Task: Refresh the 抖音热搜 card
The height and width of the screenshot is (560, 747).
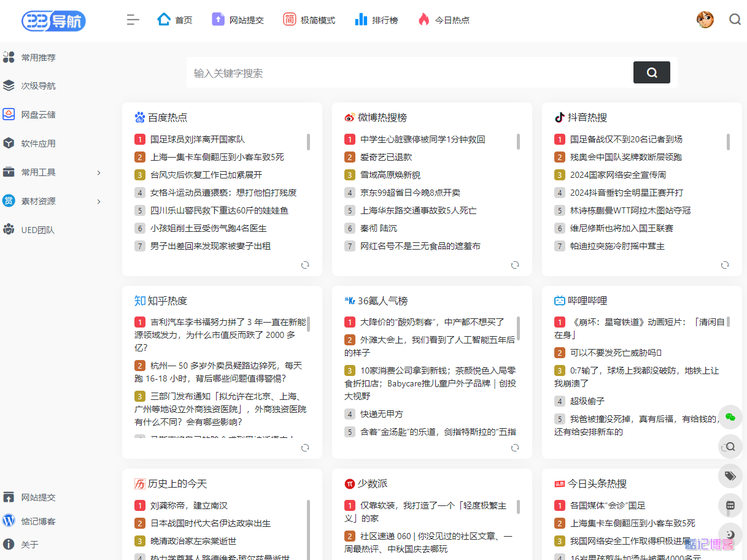Action: (725, 265)
